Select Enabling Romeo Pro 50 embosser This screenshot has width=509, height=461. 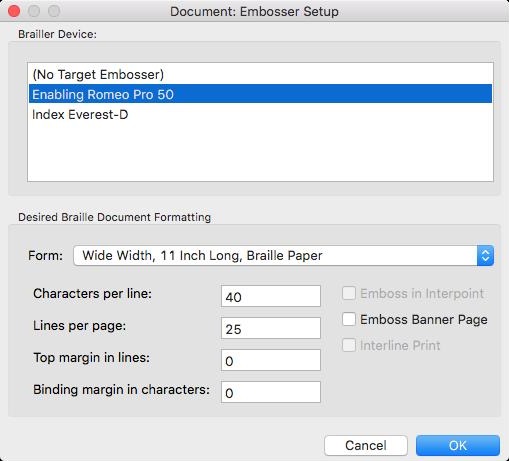tap(260, 94)
